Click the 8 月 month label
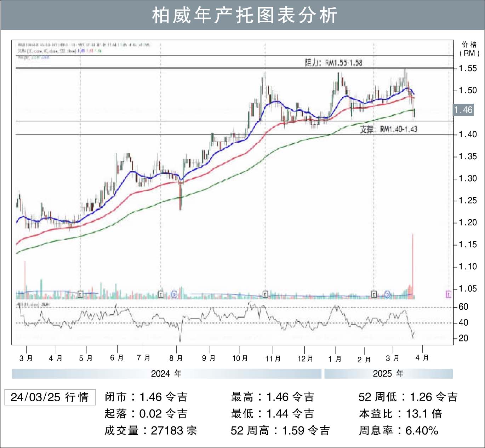 tap(176, 358)
